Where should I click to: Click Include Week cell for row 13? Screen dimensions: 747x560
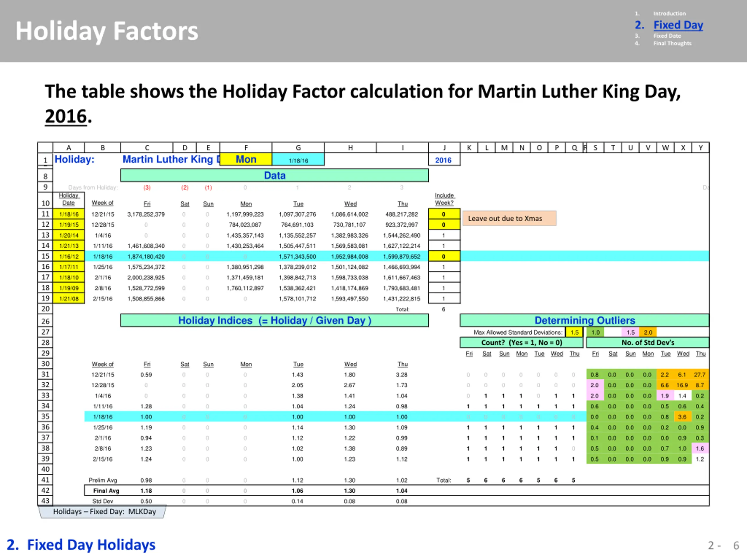pos(444,235)
